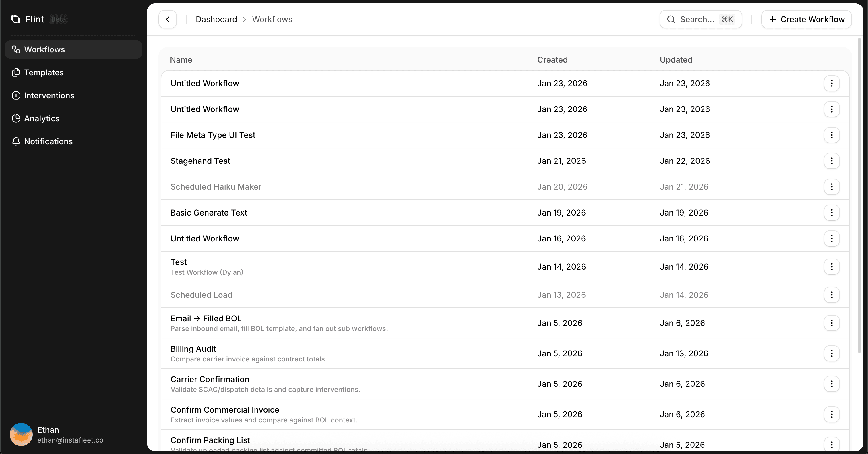Open the options menu for Stagehand Test
The width and height of the screenshot is (868, 454).
coord(832,161)
